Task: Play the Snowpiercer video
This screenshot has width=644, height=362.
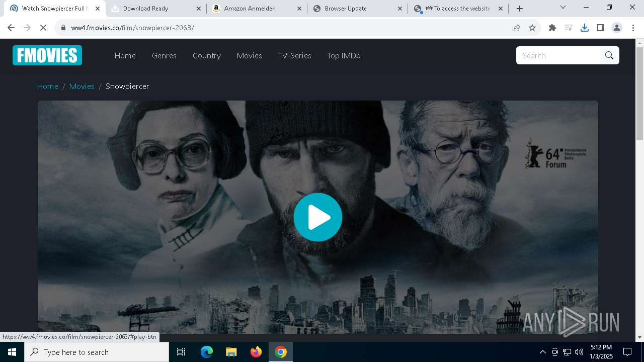Action: tap(318, 217)
